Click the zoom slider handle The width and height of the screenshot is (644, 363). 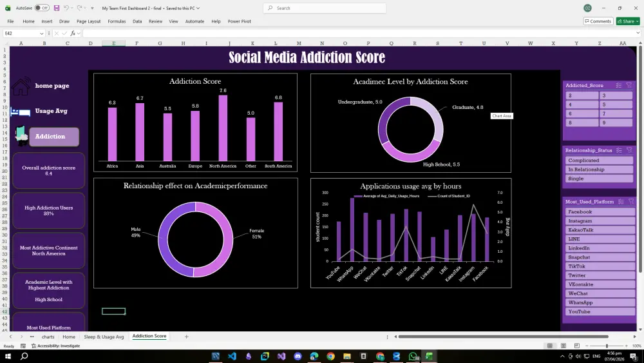607,346
